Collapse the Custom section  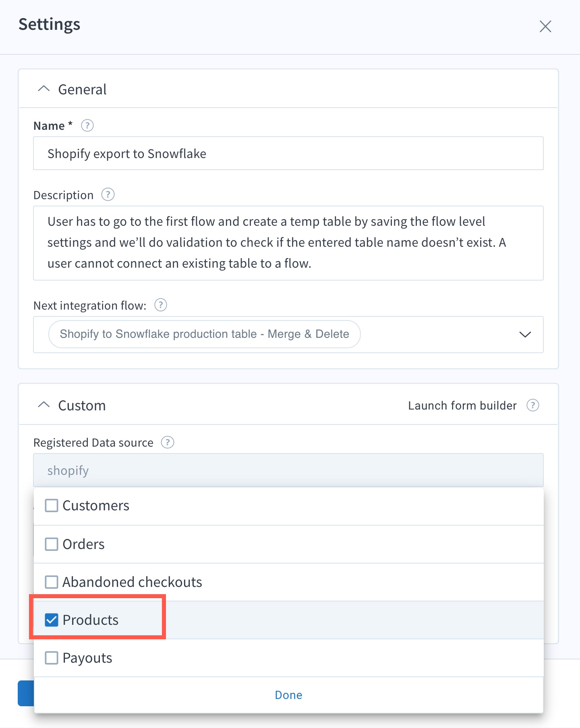tap(43, 405)
